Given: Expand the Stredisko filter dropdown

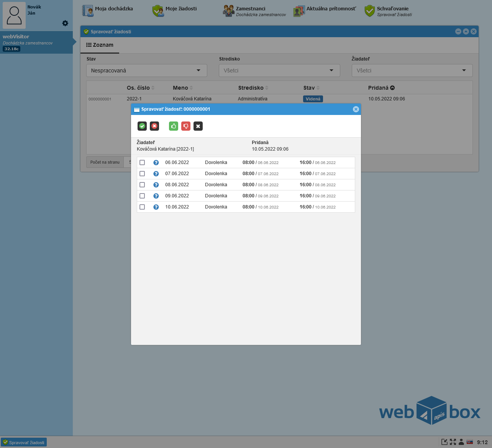Looking at the screenshot, I should click(x=279, y=71).
